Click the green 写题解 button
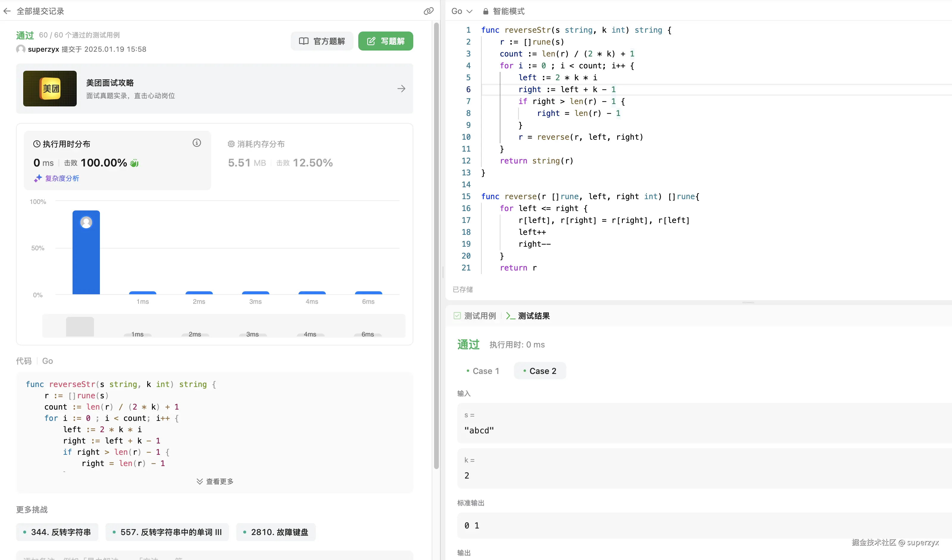This screenshot has height=560, width=952. coord(385,41)
